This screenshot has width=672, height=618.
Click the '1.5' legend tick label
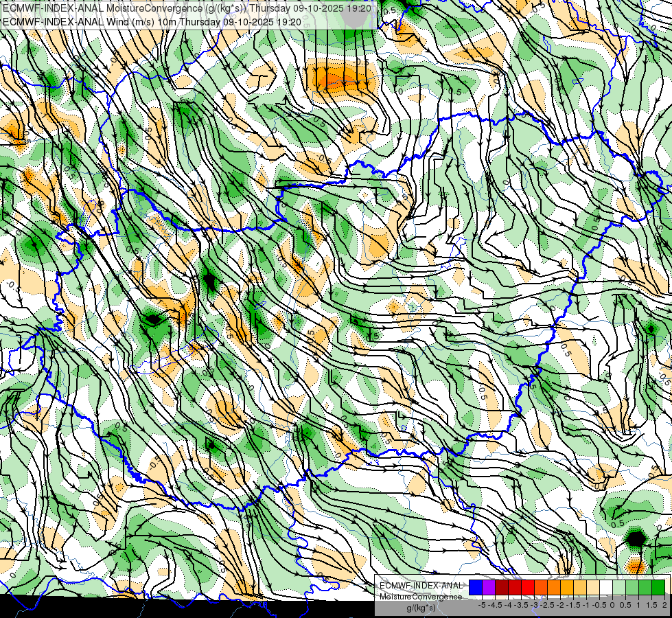652,605
